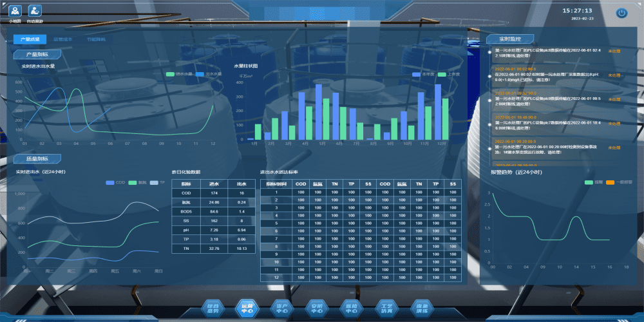Go to 安防中心 hexagon icon

pos(317,308)
